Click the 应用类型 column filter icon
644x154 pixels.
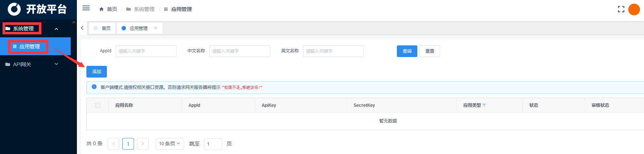(x=484, y=105)
